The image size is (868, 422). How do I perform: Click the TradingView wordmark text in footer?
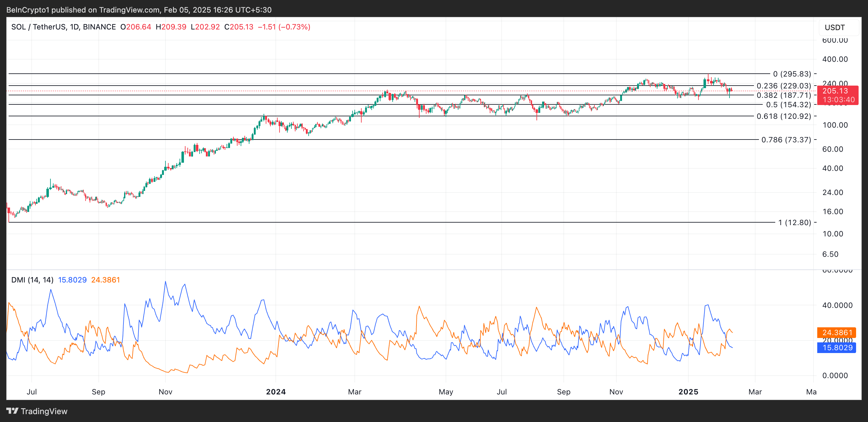coord(44,411)
